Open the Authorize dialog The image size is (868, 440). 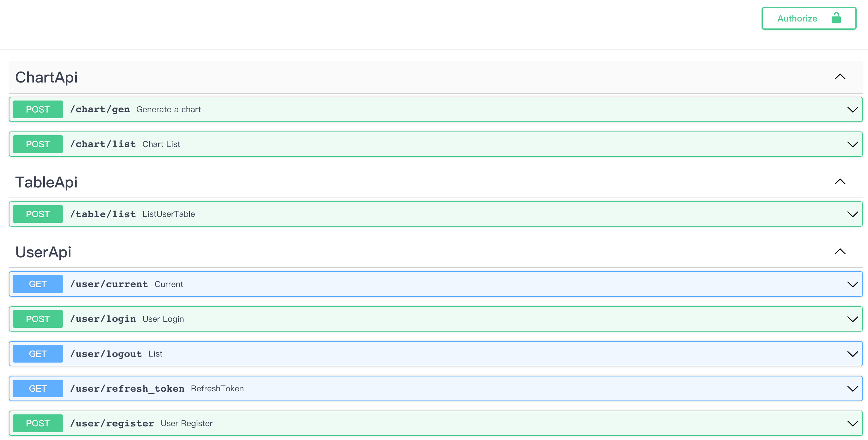point(797,18)
